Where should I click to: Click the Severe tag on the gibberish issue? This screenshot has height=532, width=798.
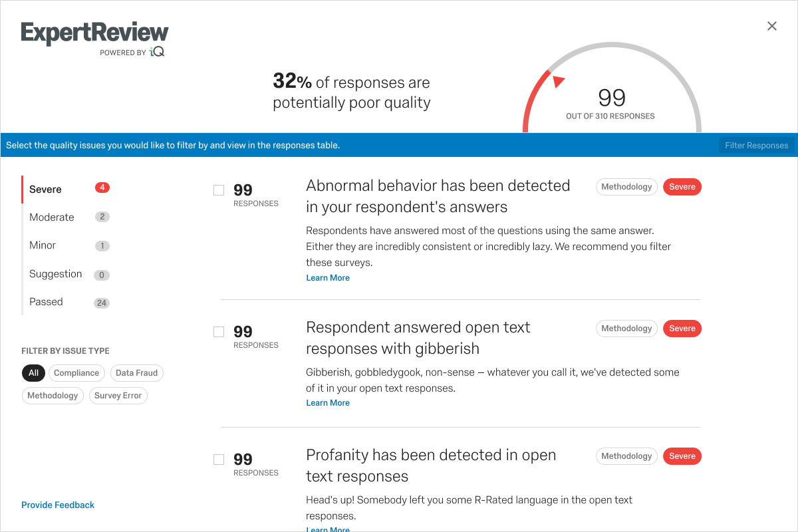[x=682, y=329]
